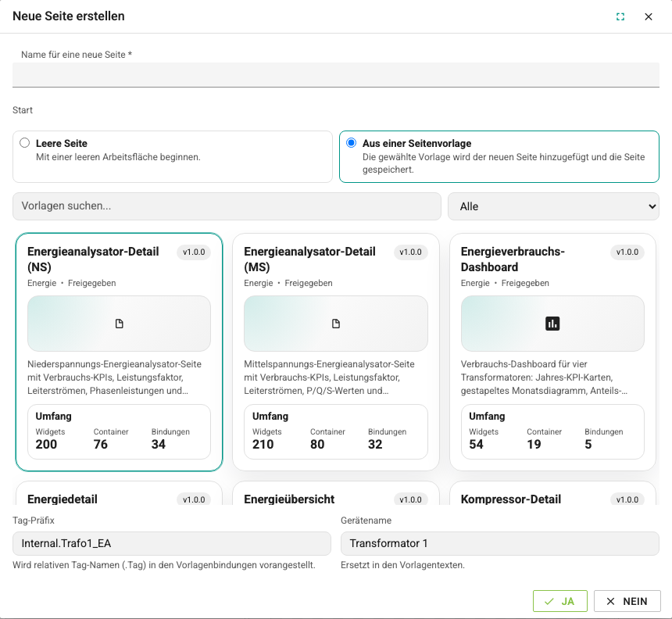Viewport: 672px width, 619px height.
Task: Select the Aus einer Seitenvorlage radio option
Action: (x=351, y=143)
